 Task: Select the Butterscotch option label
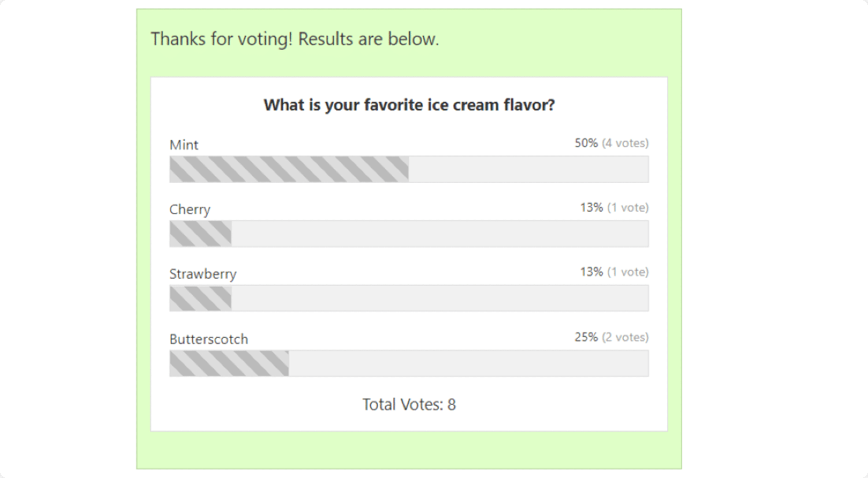209,339
